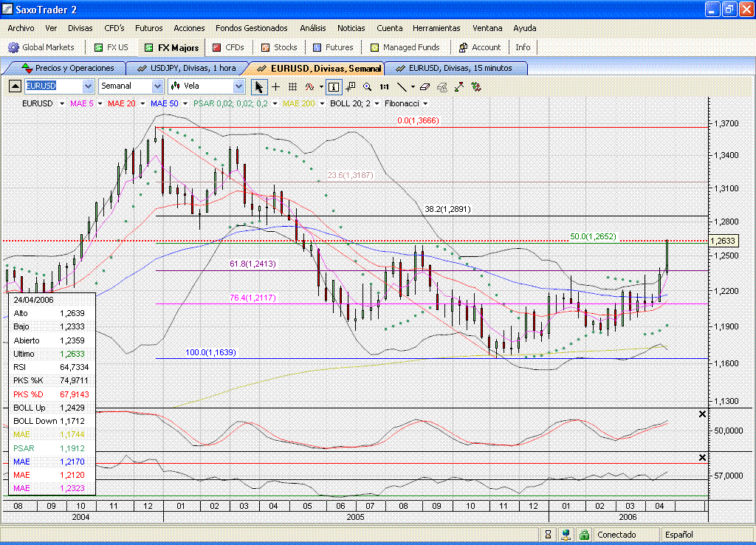Screen dimensions: 756x545
Task: Click the hourglass status bar icon
Action: coord(548,535)
